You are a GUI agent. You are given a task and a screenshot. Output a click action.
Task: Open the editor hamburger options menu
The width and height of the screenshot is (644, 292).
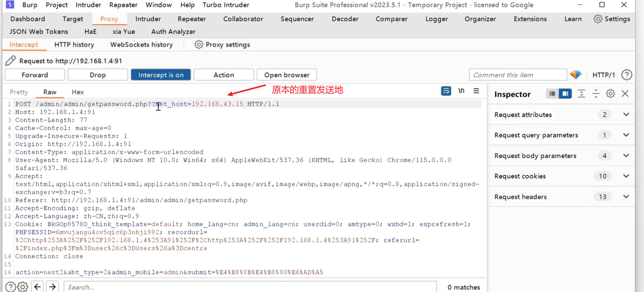click(x=476, y=91)
